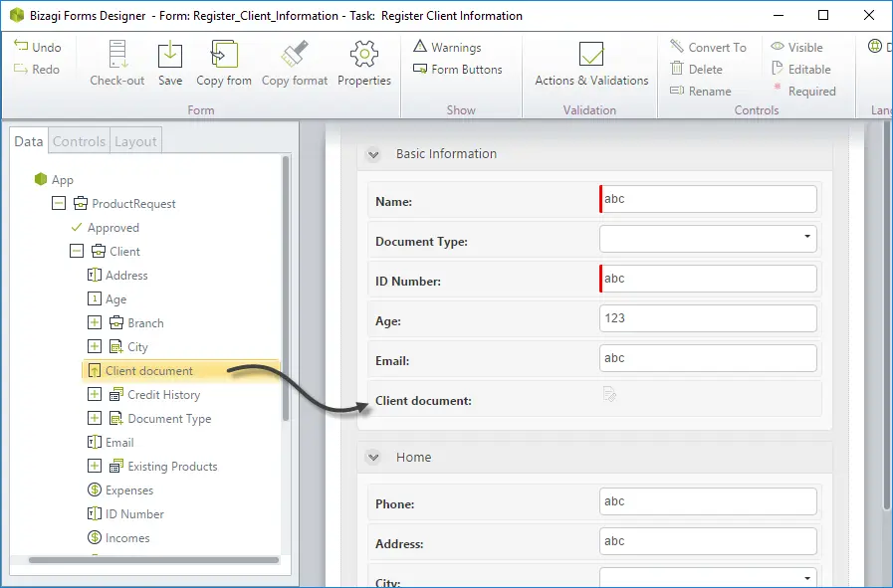Collapse the Home group
The image size is (893, 588).
(x=373, y=457)
